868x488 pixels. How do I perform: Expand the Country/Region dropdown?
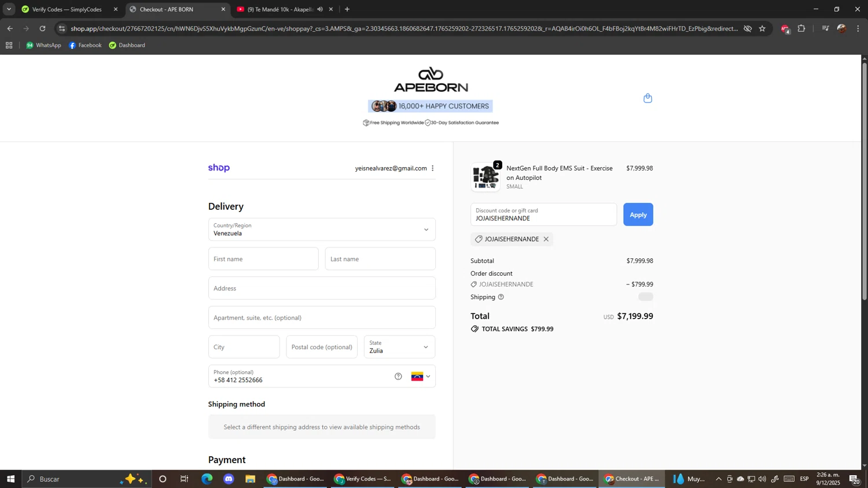tap(322, 230)
